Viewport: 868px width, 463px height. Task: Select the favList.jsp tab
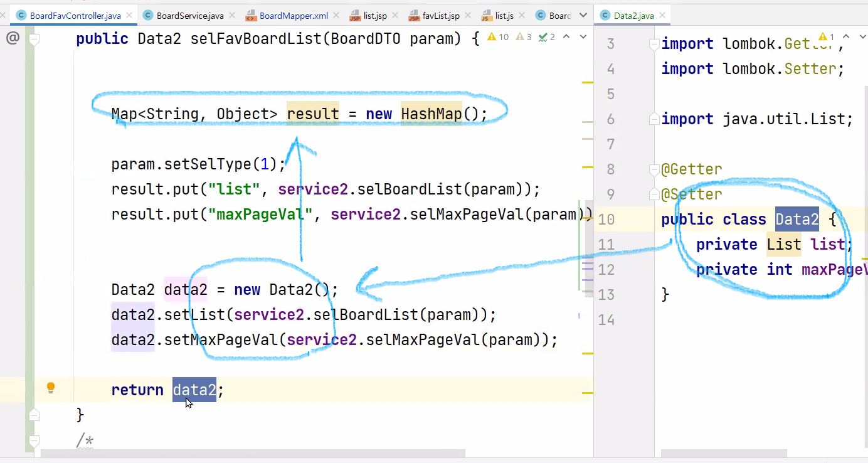point(441,15)
